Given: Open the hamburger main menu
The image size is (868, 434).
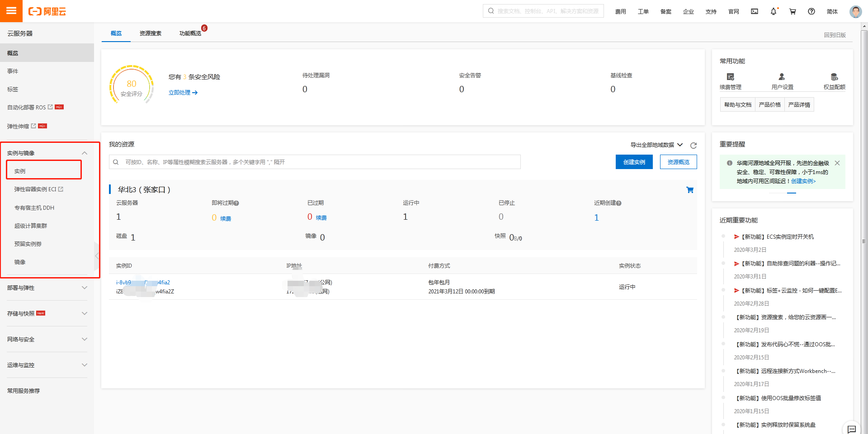Looking at the screenshot, I should click(11, 11).
